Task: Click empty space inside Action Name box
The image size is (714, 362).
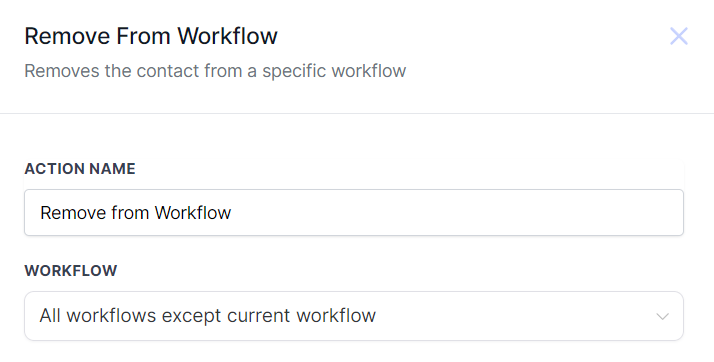Action: (x=455, y=213)
